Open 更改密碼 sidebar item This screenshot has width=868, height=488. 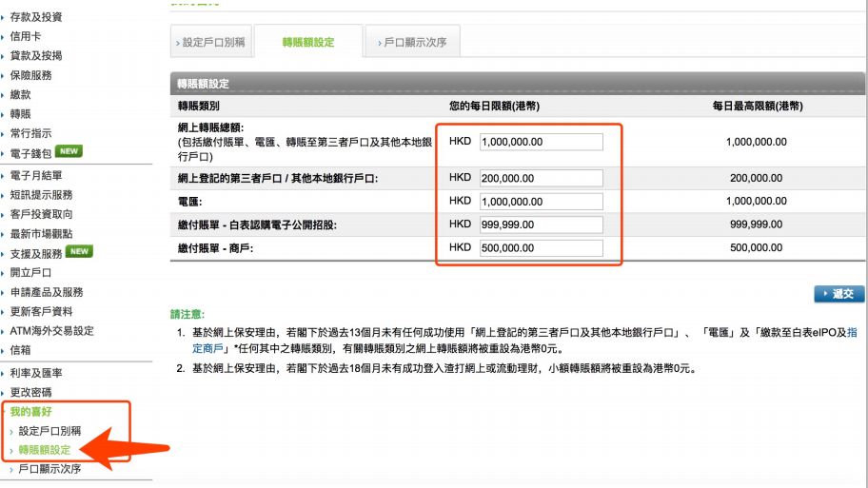pos(31,392)
